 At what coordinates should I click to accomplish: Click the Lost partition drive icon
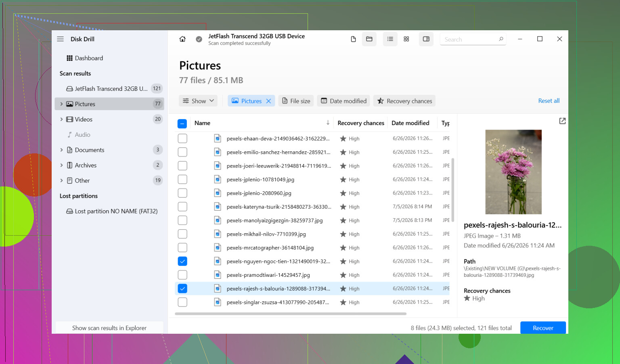pos(69,211)
